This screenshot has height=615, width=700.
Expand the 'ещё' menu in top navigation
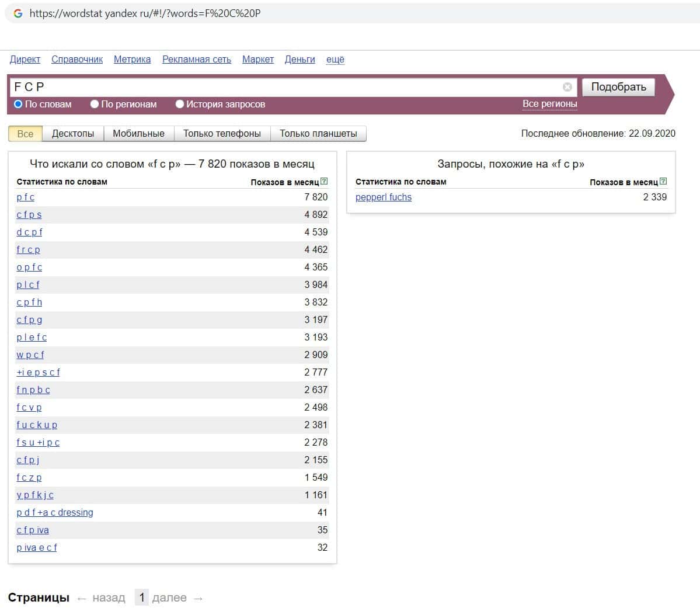[335, 60]
